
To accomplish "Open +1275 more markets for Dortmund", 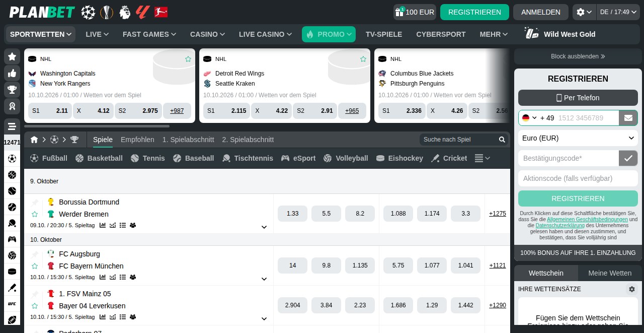I will [498, 214].
